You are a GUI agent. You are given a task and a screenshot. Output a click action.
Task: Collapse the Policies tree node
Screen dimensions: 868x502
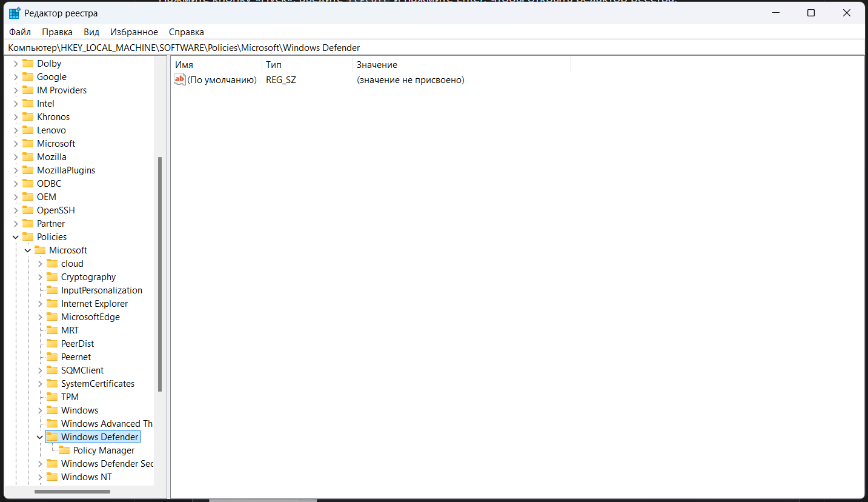pos(16,237)
